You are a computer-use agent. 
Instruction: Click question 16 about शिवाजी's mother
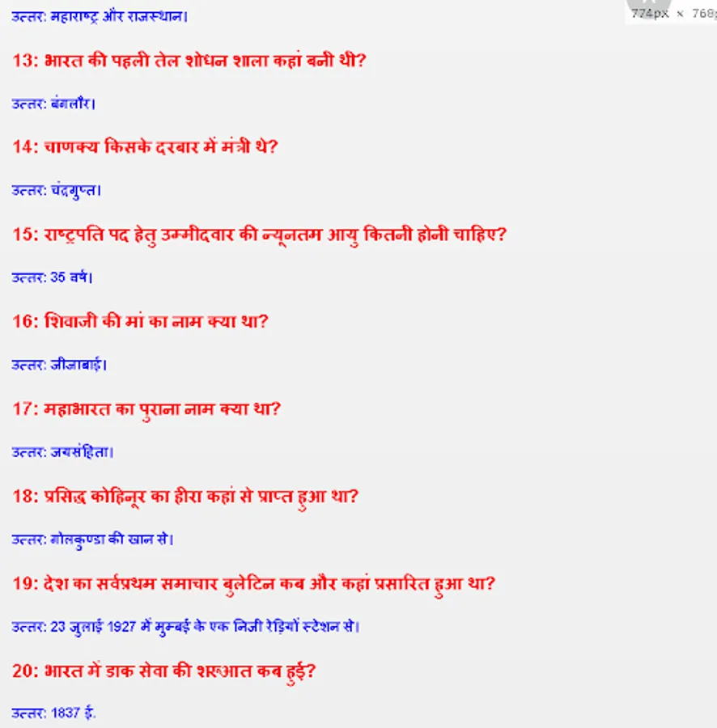pyautogui.click(x=140, y=321)
